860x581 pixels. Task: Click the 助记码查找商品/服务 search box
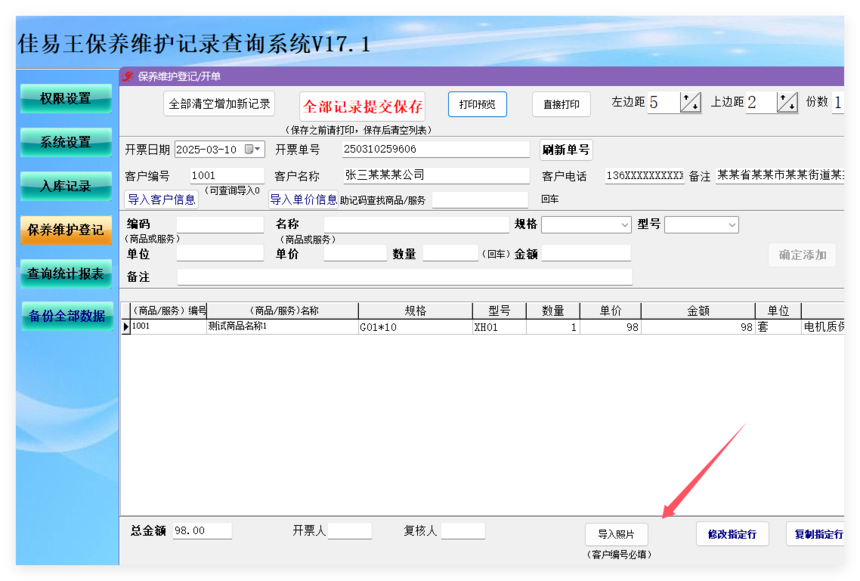click(x=480, y=200)
